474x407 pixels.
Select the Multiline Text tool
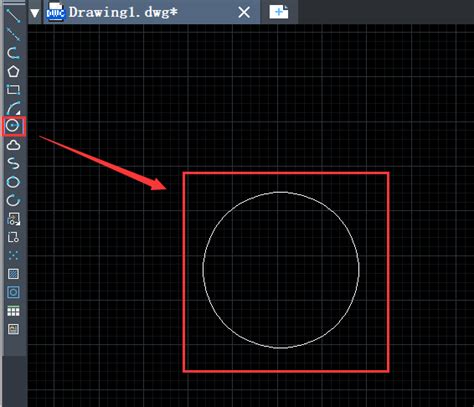(x=13, y=329)
